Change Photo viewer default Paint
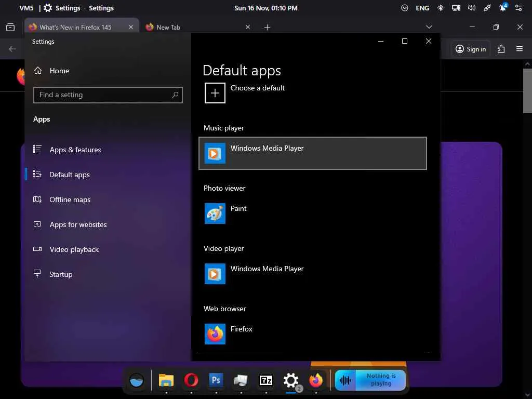 (312, 214)
